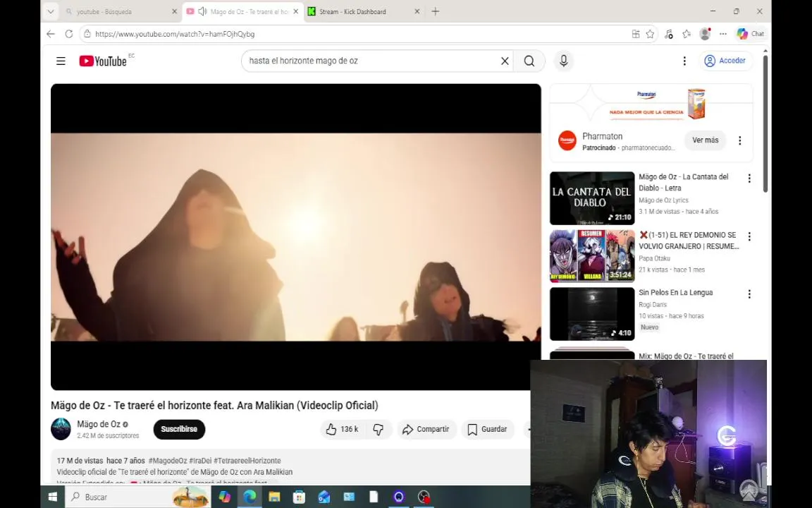
Task: Open Microsoft Edge taskbar icon
Action: coord(250,497)
